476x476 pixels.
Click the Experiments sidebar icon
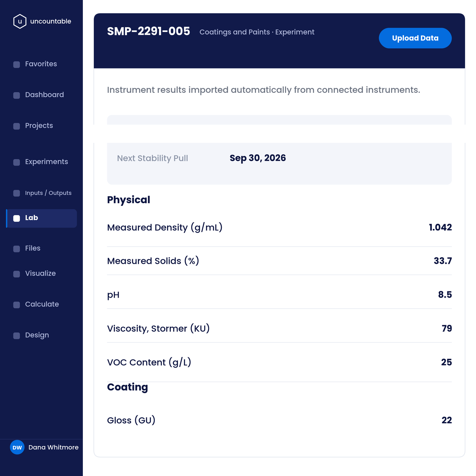click(17, 162)
